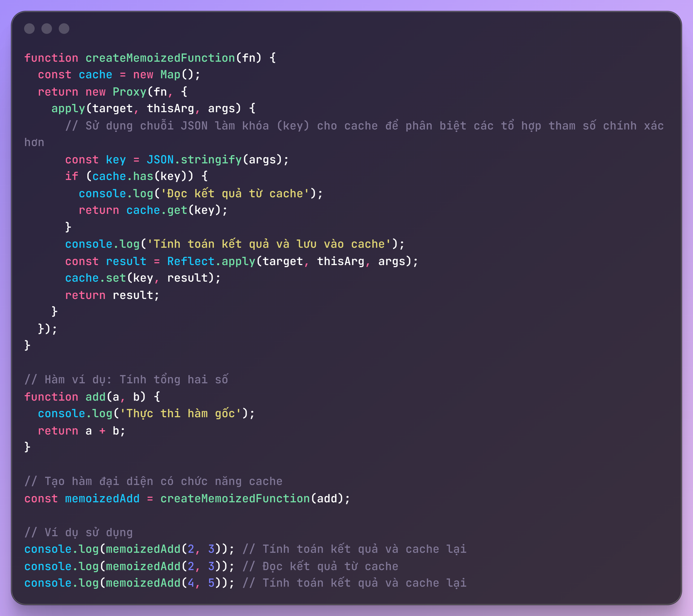693x616 pixels.
Task: Click the number 4 in last memoizedAdd call
Action: coord(191,583)
